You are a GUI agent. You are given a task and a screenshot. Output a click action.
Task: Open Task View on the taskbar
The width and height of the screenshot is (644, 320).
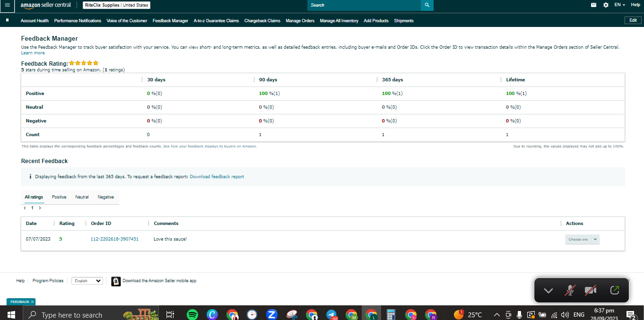[x=171, y=314]
